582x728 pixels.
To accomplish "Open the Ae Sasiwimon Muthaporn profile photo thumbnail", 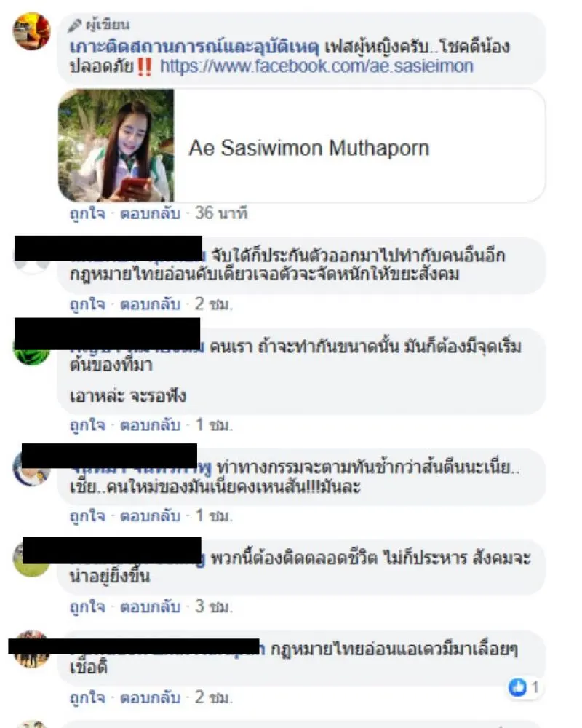I will click(116, 146).
